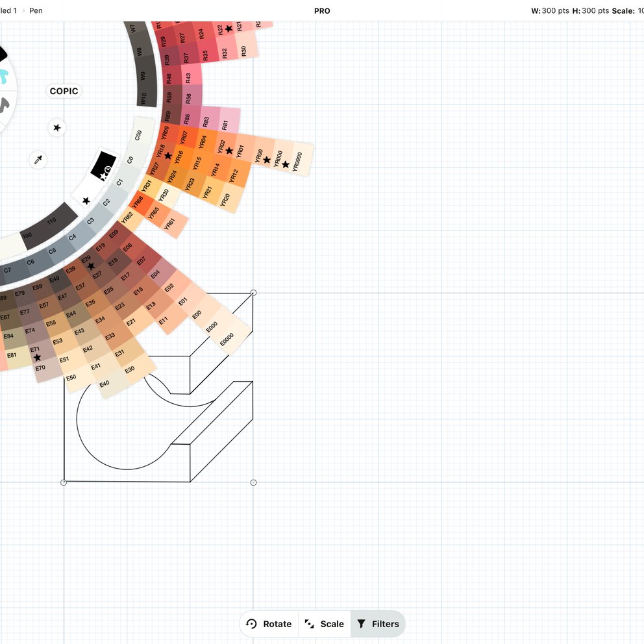
Task: Click the Rotate icon in the bottom bar
Action: 251,624
